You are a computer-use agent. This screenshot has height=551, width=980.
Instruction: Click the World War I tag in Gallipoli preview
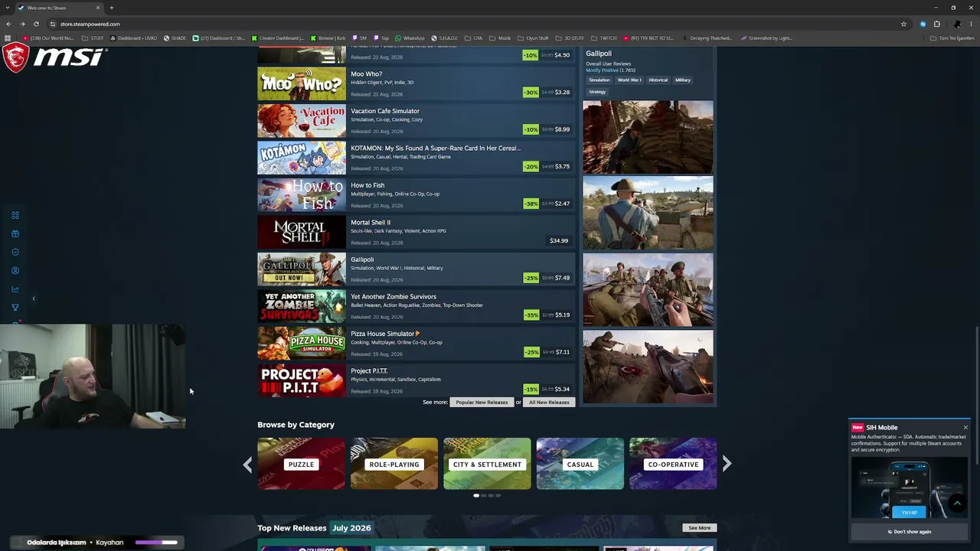click(629, 80)
